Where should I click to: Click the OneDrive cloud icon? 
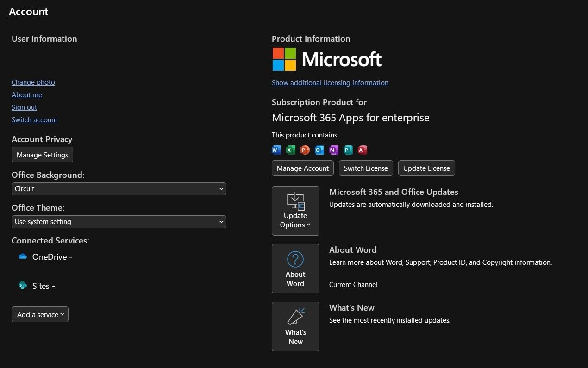(x=23, y=256)
